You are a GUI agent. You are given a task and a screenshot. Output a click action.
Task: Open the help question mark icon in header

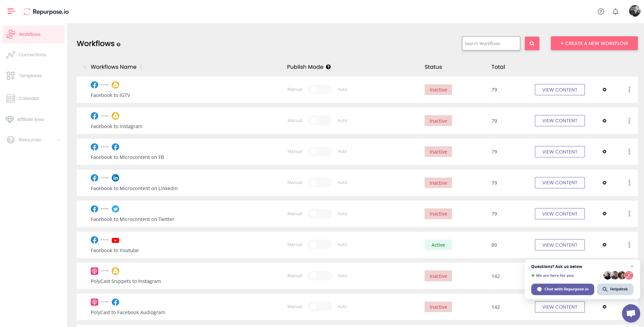point(601,12)
